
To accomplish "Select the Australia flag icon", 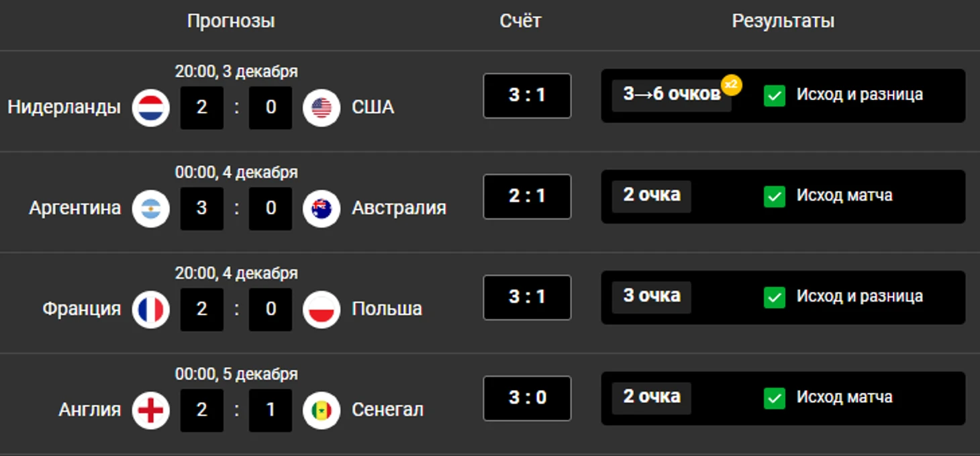I will pos(322,208).
